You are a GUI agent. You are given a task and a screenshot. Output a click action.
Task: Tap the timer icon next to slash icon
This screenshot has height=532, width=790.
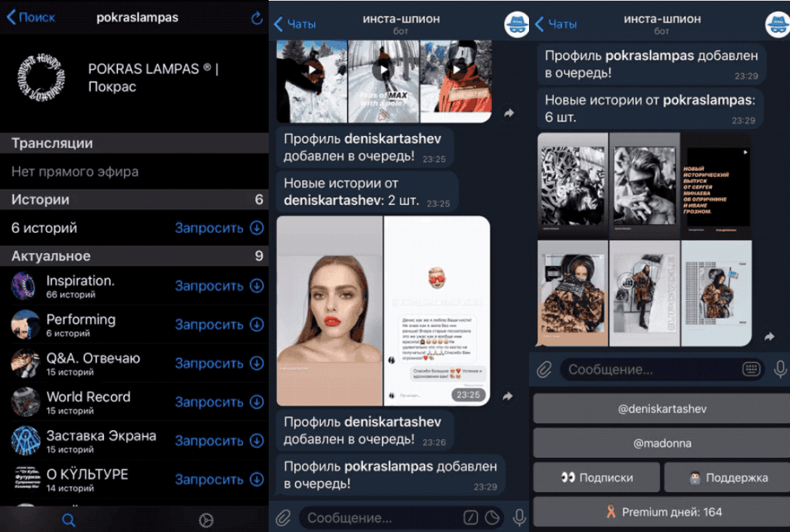tap(492, 518)
